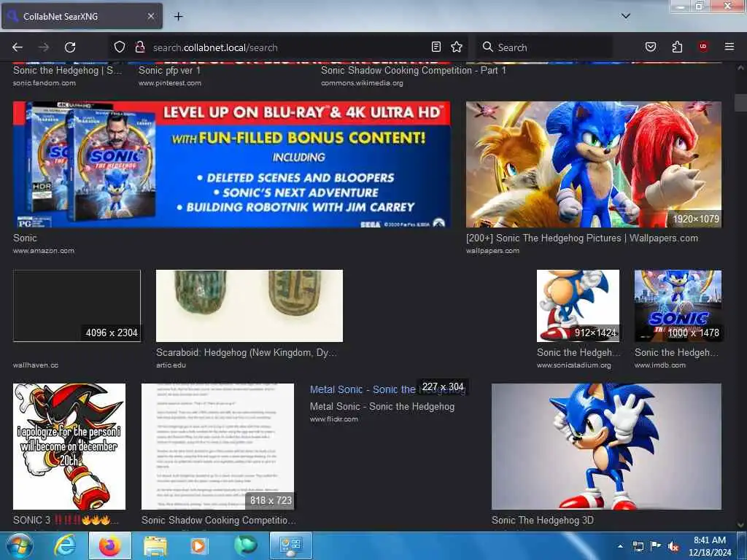Open Windows Explorer folder in taskbar

point(155,545)
